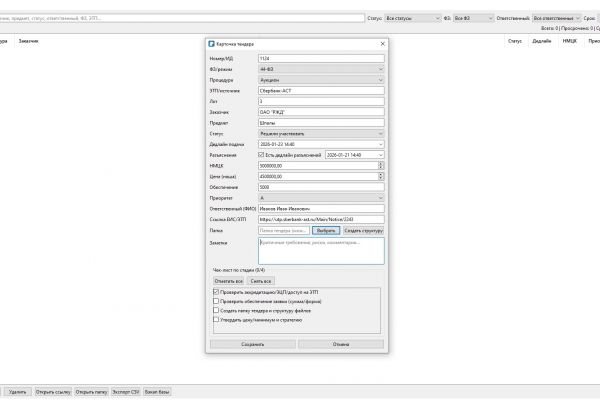Close the Карточка тендера dialog
Screen dimensions: 600x400
pyautogui.click(x=382, y=44)
